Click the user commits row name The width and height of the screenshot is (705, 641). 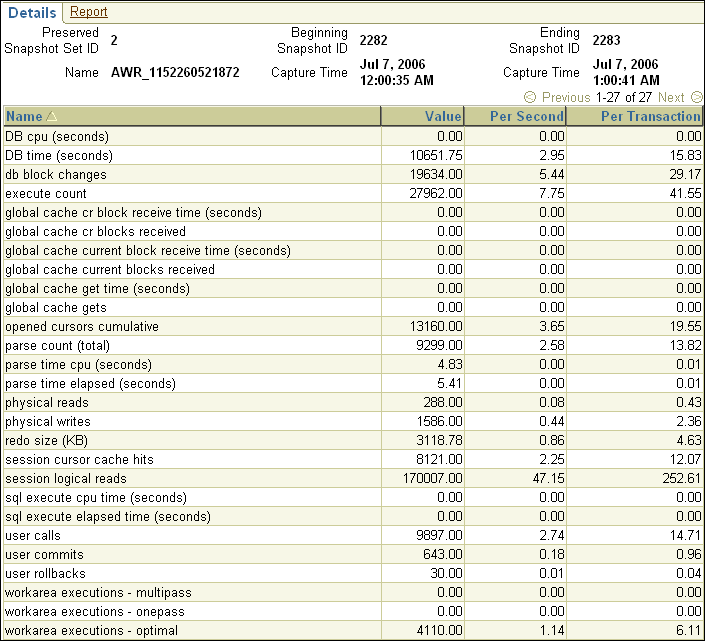pos(44,555)
